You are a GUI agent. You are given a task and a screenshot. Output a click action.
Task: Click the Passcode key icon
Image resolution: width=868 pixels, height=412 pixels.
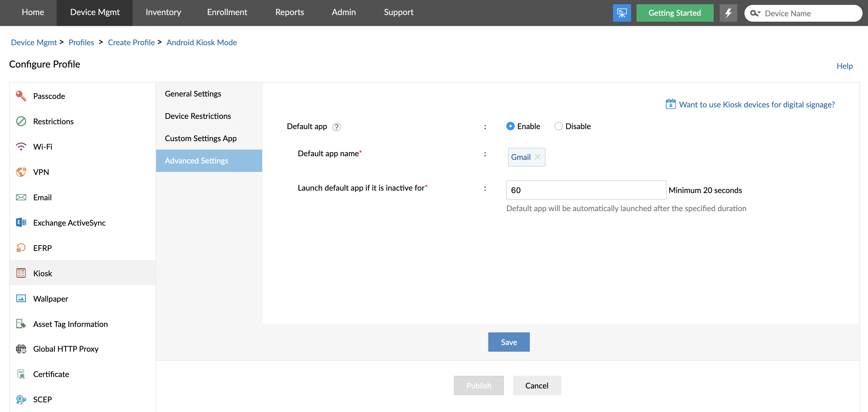pos(21,96)
